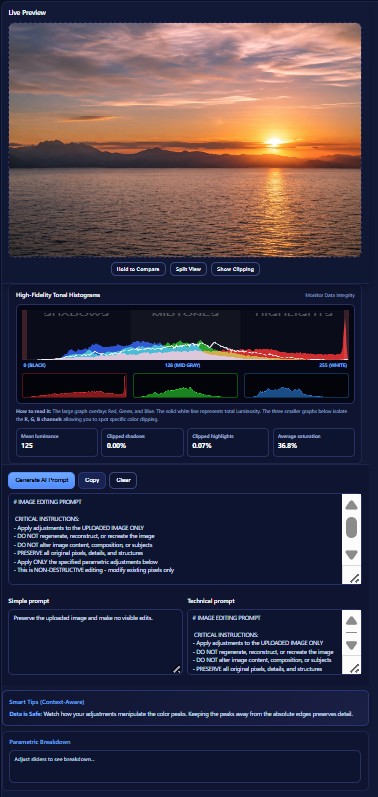Click the Monitor Data Integrity label
The width and height of the screenshot is (378, 797).
coord(330,295)
